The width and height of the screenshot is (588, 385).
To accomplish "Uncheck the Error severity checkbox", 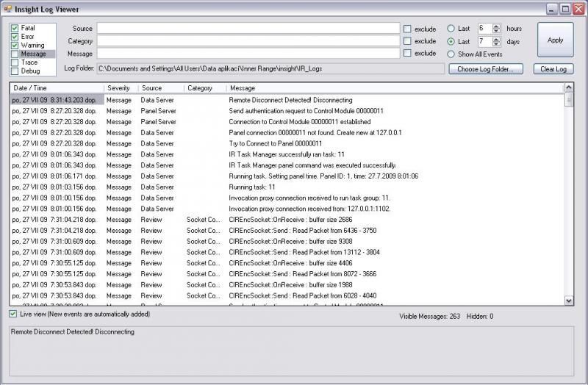I will point(15,37).
